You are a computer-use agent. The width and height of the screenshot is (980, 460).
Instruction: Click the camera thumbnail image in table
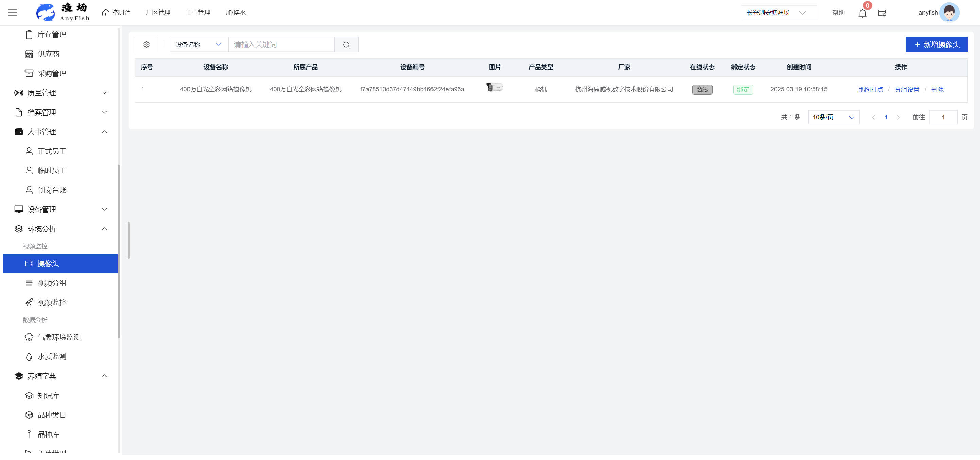coord(494,87)
